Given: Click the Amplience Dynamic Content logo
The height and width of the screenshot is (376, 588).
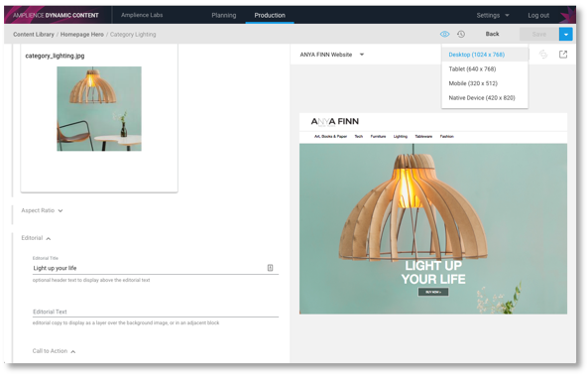Looking at the screenshot, I should [x=56, y=16].
